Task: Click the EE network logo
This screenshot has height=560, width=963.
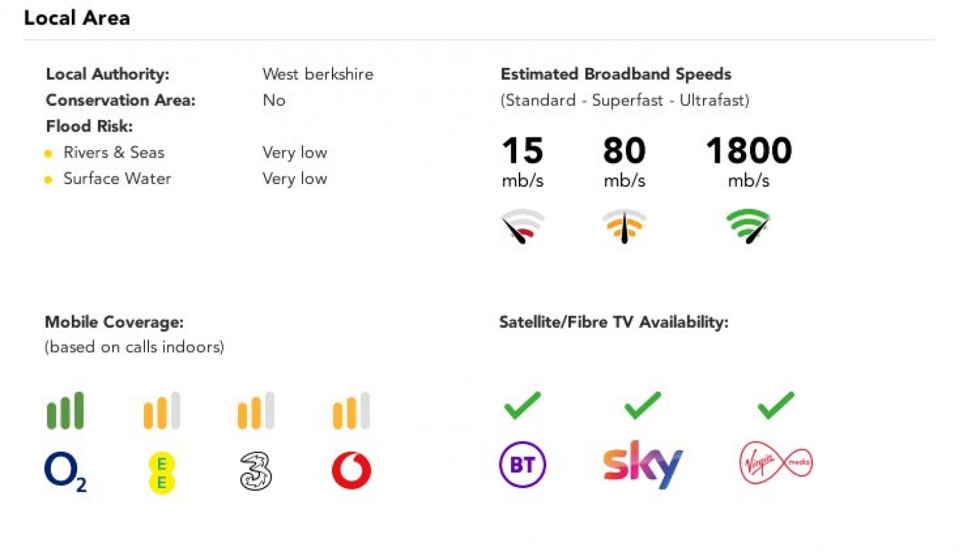Action: tap(162, 473)
